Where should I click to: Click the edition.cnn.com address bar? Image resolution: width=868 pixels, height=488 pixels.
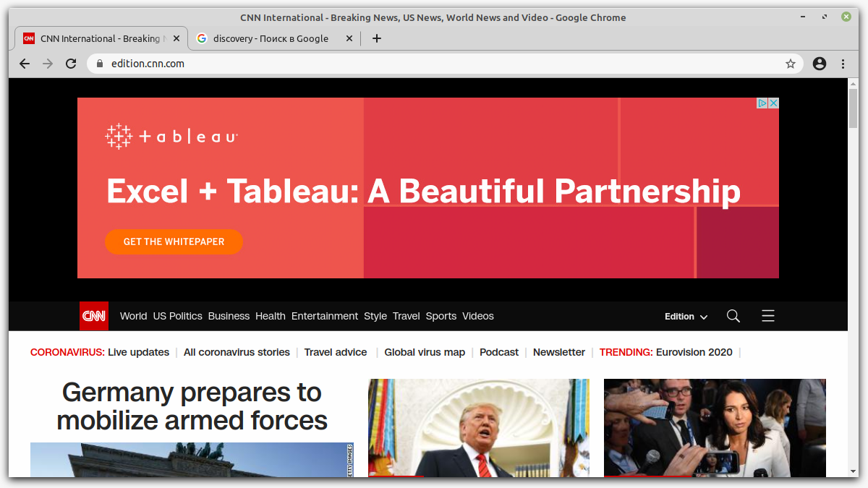click(x=434, y=64)
